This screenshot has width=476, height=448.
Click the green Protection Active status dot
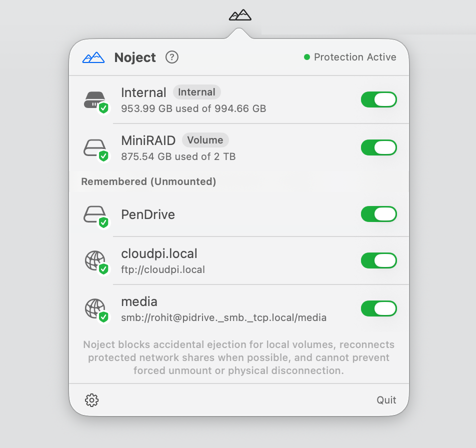307,57
